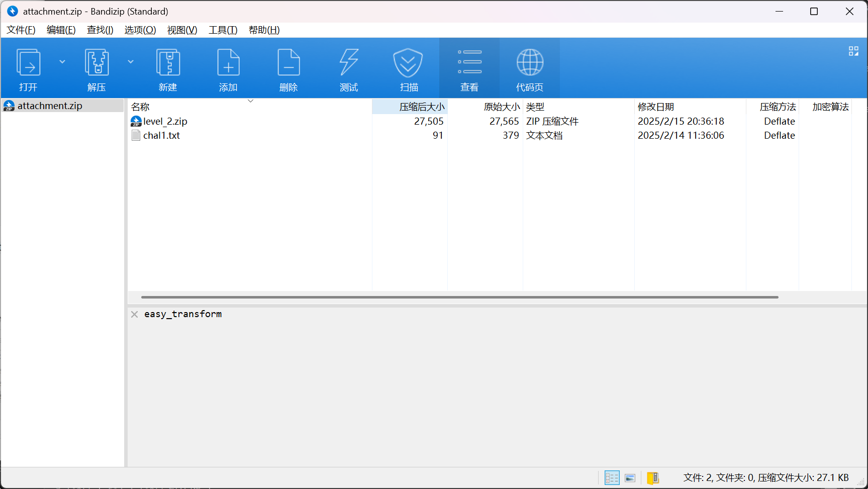Sort by the 修改日期 column header

tap(690, 107)
